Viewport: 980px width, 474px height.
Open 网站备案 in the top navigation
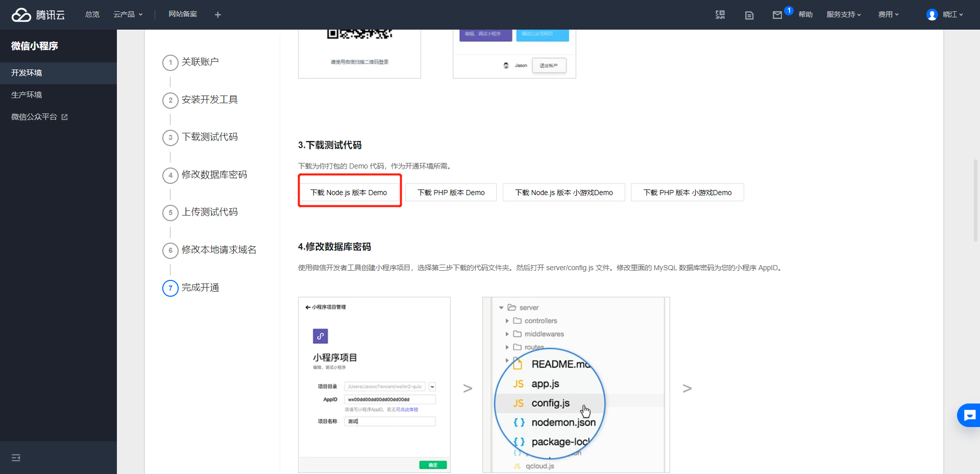(183, 14)
